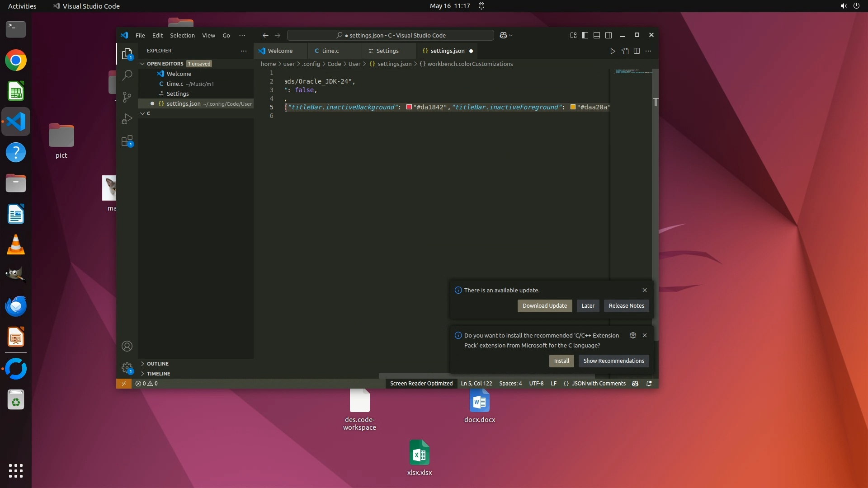
Task: Open the Search view in activity bar
Action: pyautogui.click(x=127, y=75)
